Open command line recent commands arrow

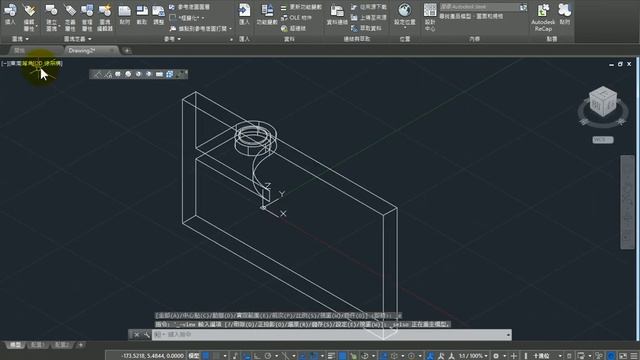pos(508,335)
